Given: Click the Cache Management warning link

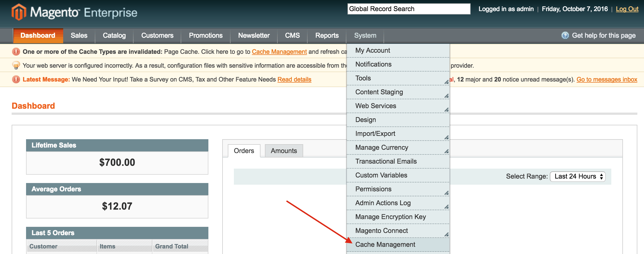Looking at the screenshot, I should (279, 52).
